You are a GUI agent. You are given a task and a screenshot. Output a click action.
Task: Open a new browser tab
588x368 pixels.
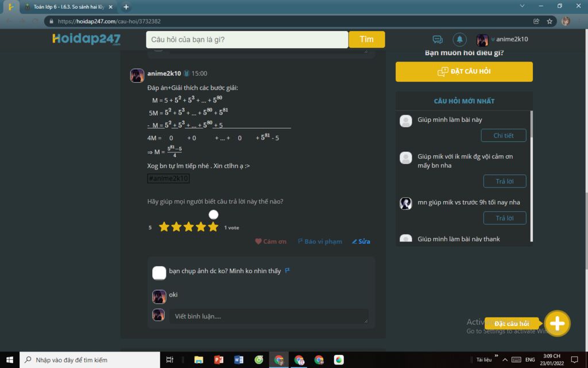click(x=126, y=7)
